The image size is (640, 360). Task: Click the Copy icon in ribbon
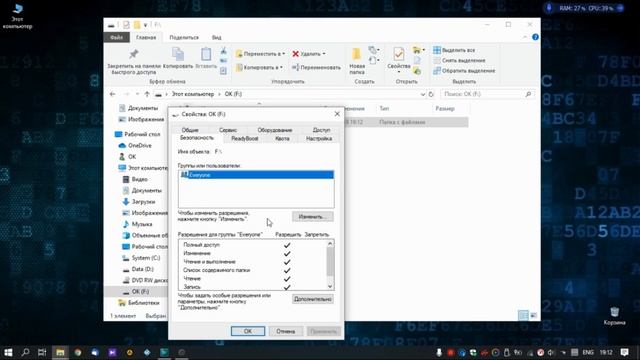click(178, 54)
